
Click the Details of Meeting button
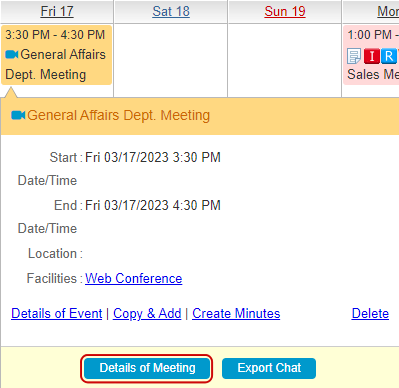tap(147, 368)
